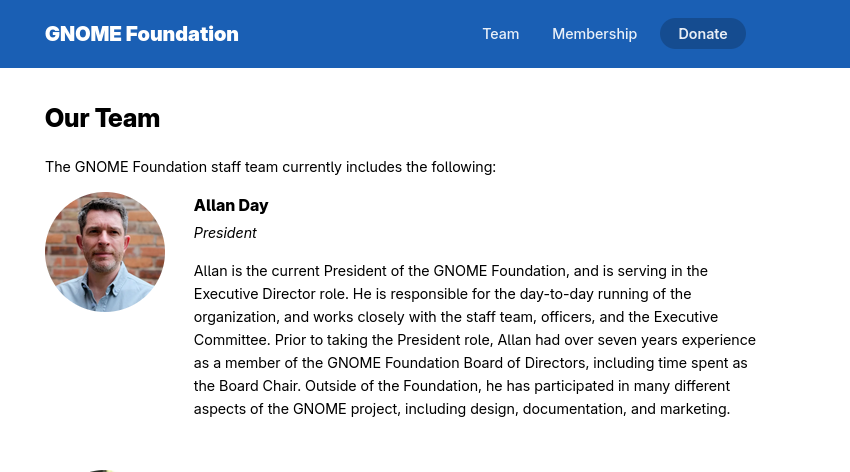Open the Team navigation item
The height and width of the screenshot is (472, 850).
500,34
